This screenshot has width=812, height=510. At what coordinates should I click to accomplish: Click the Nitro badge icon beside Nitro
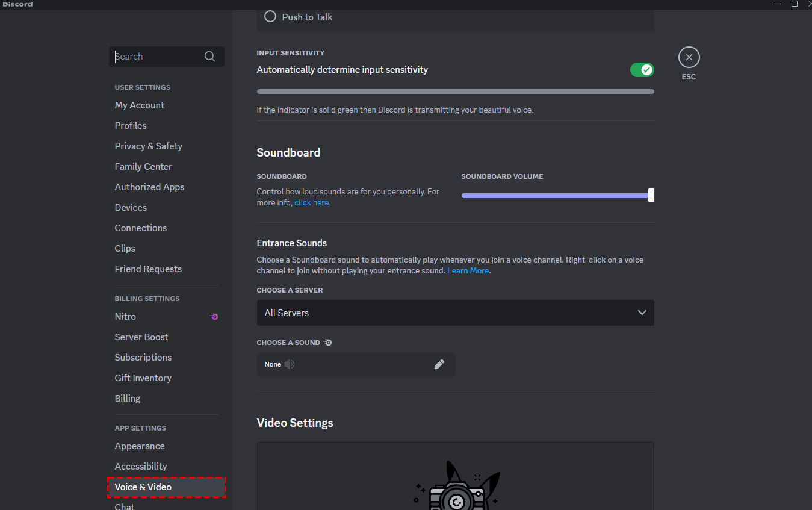pos(214,316)
